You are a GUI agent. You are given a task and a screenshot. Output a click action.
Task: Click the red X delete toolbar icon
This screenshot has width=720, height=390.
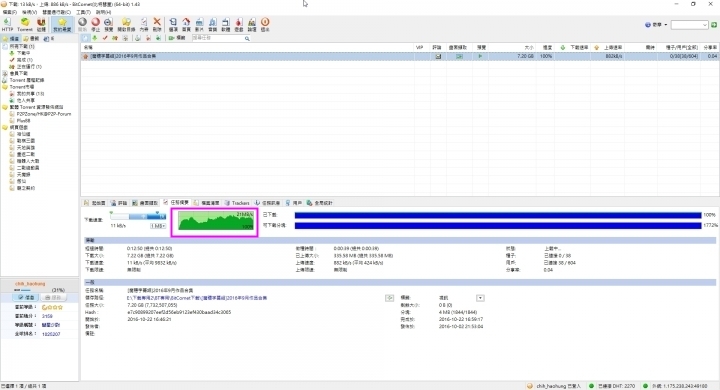(x=157, y=24)
